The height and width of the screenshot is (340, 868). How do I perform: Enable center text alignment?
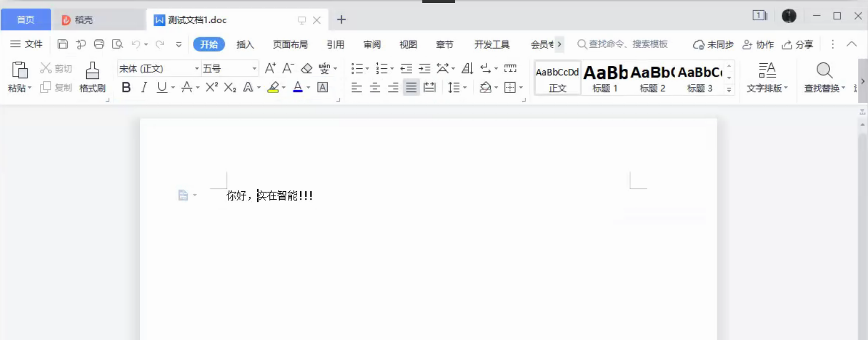pyautogui.click(x=375, y=88)
